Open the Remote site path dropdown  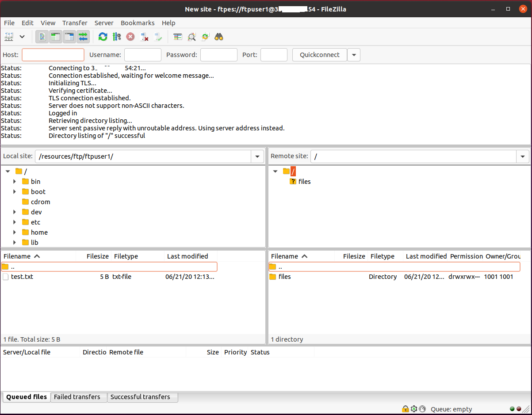(x=523, y=156)
